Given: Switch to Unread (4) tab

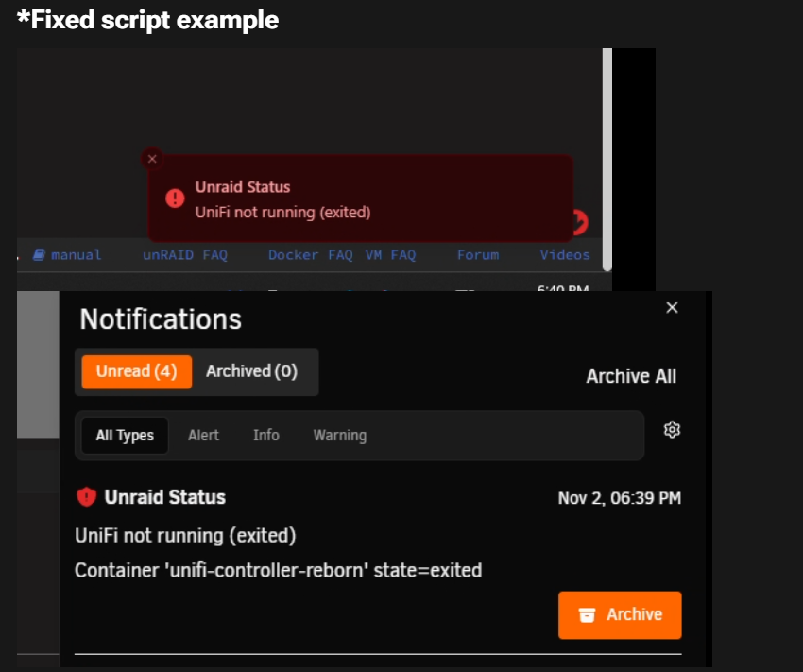Looking at the screenshot, I should click(137, 371).
